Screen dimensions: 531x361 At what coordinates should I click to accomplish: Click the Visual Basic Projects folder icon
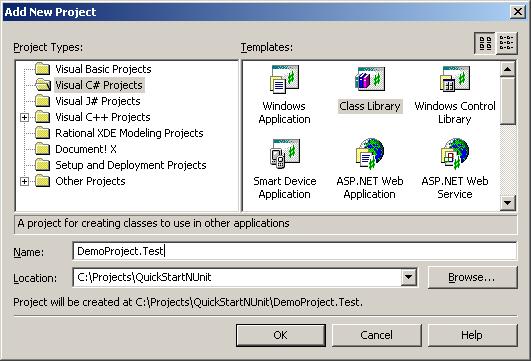(43, 69)
